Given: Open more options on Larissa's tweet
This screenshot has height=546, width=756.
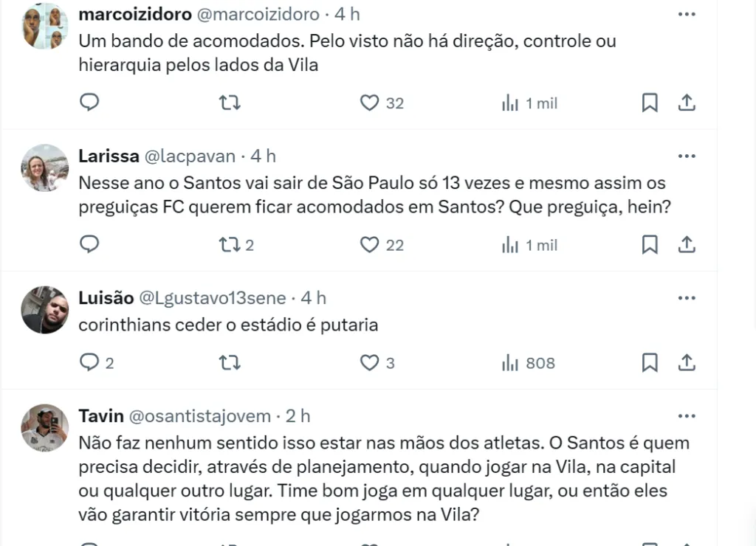Looking at the screenshot, I should click(x=687, y=156).
